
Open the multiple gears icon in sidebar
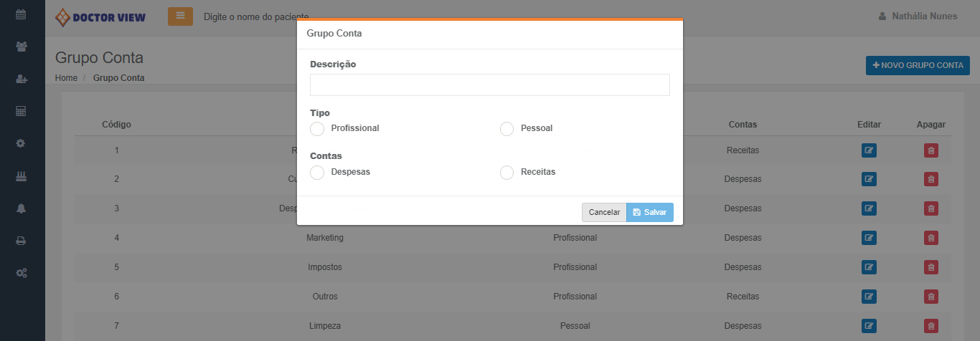click(x=22, y=273)
